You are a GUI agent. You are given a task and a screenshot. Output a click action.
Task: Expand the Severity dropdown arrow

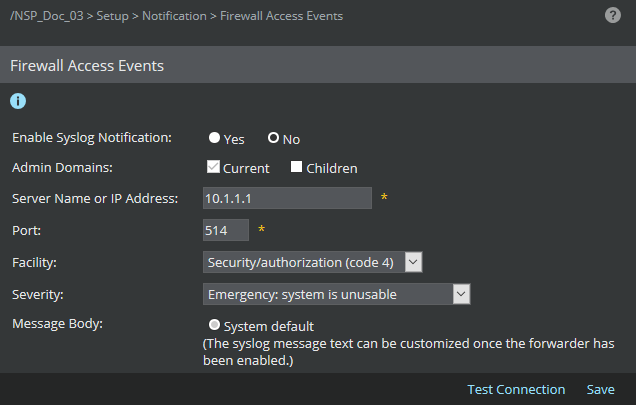[461, 294]
